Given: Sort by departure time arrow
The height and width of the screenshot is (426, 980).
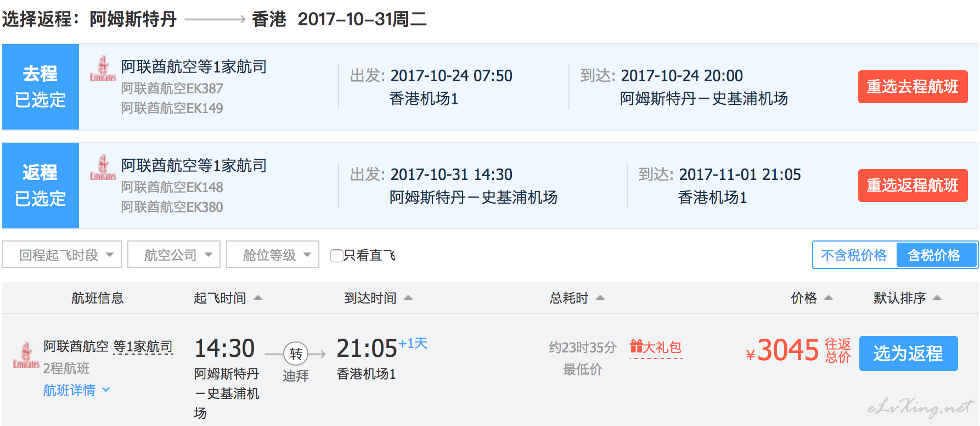Looking at the screenshot, I should click(x=258, y=298).
